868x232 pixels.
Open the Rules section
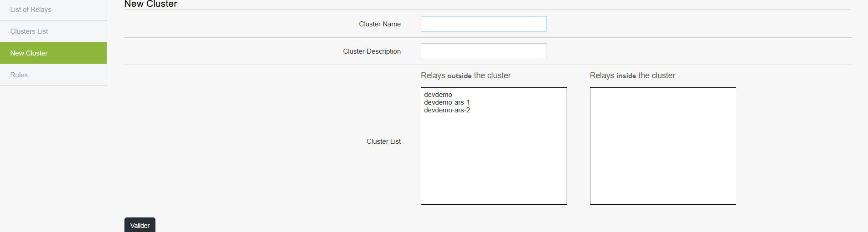(53, 75)
